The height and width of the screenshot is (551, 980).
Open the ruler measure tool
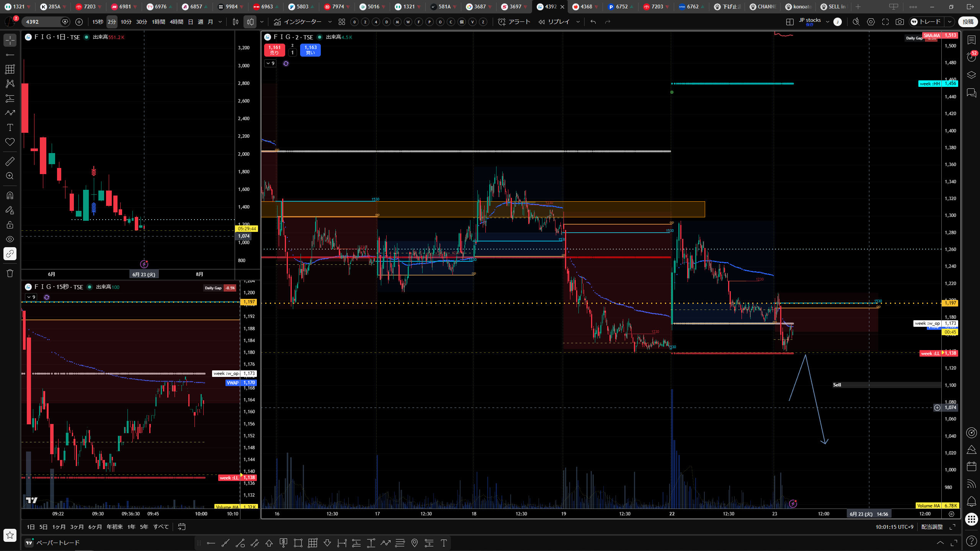point(10,161)
